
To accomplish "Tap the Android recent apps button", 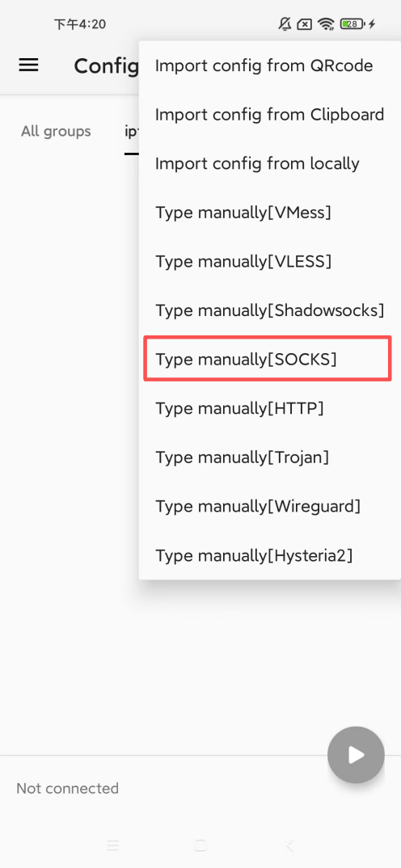I will [x=112, y=845].
